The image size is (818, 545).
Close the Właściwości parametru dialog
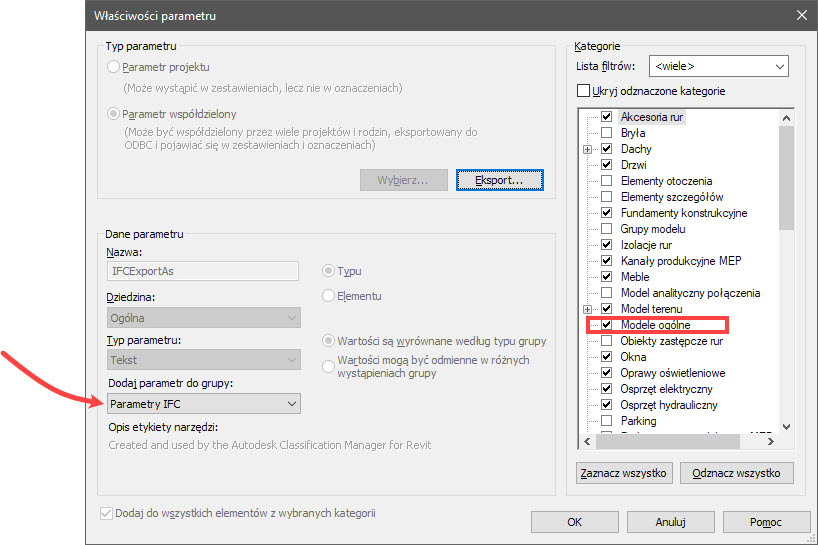[800, 15]
